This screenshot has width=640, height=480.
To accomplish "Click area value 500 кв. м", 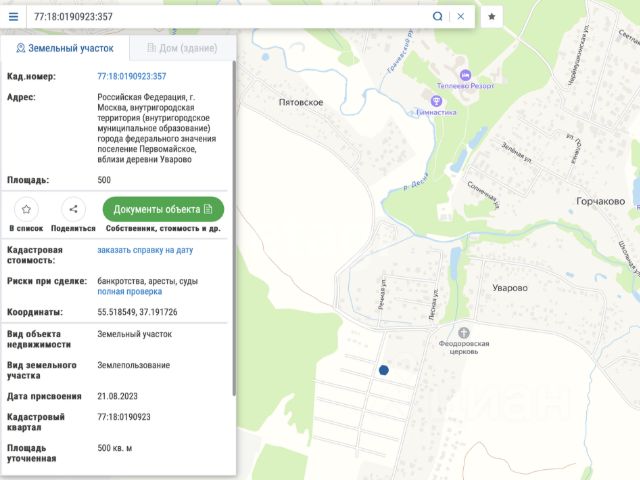I will [x=114, y=448].
